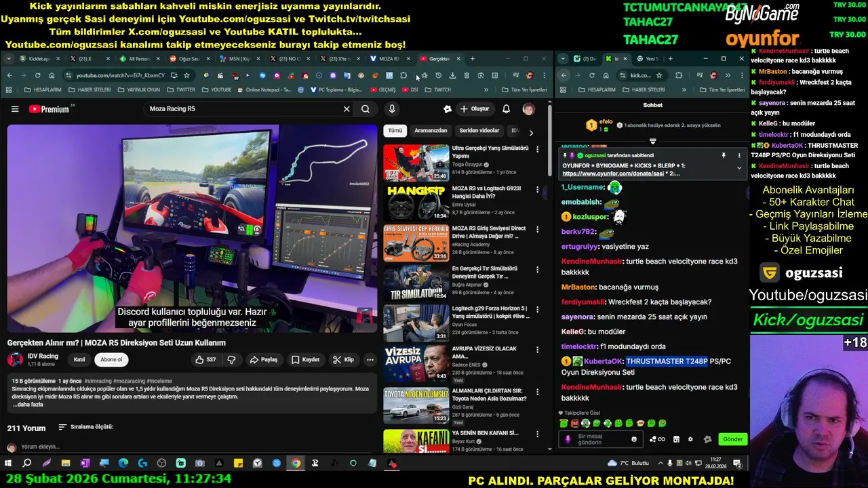Open the YouTube hamburger guide menu
Image resolution: width=868 pixels, height=488 pixels.
point(15,109)
